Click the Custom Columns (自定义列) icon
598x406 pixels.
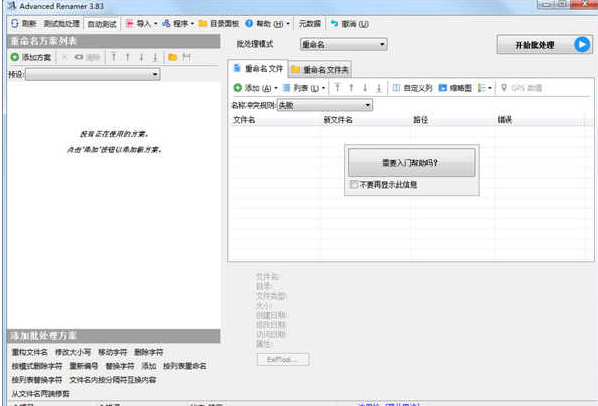coord(396,88)
